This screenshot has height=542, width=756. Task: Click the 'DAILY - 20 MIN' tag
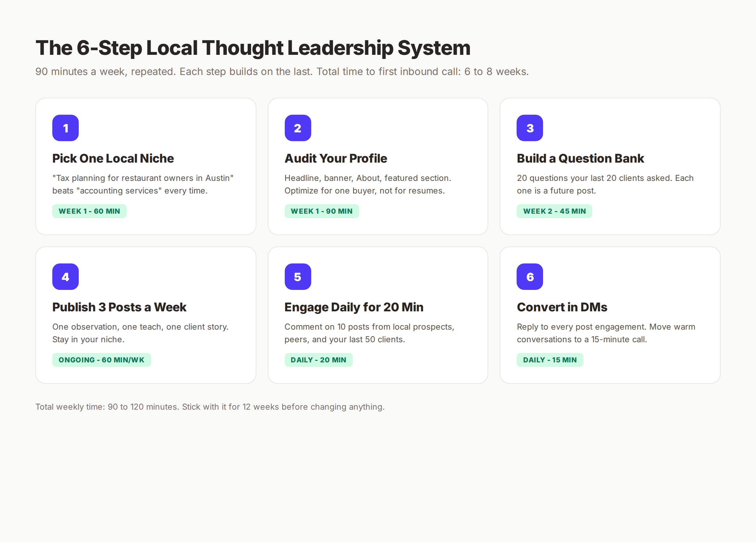pos(318,360)
